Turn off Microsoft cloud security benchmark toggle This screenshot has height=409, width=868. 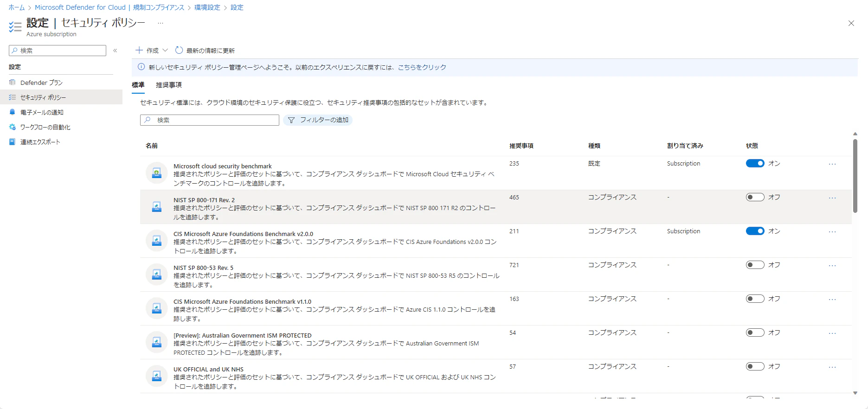click(755, 163)
